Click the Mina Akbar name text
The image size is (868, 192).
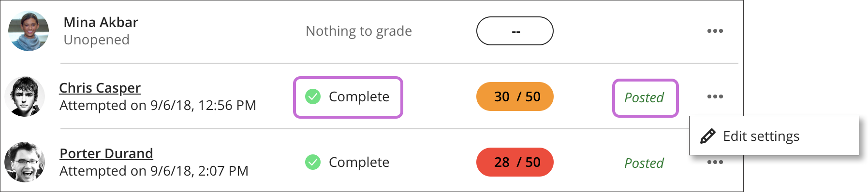[x=101, y=22]
